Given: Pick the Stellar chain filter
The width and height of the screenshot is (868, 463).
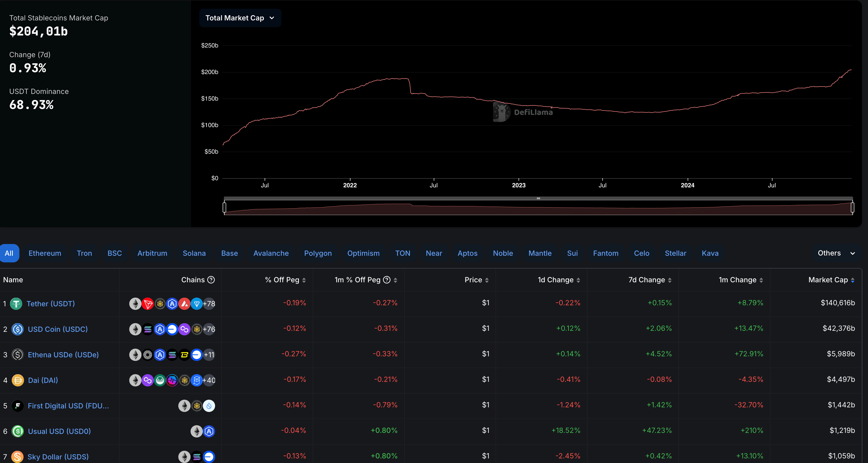Looking at the screenshot, I should pyautogui.click(x=675, y=253).
